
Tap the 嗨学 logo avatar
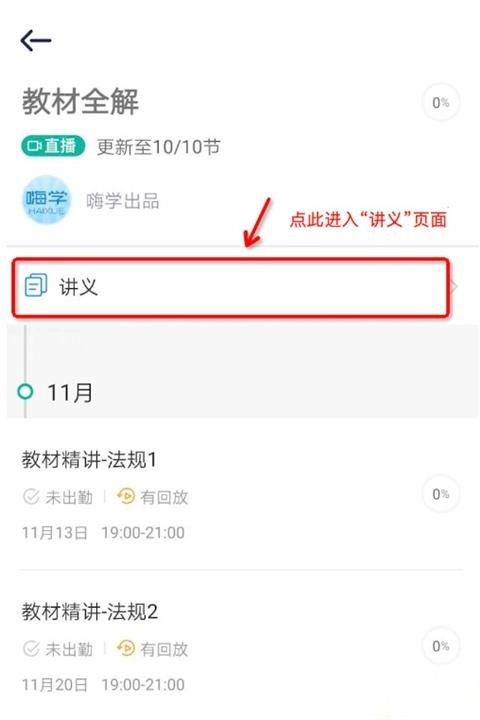[x=46, y=200]
